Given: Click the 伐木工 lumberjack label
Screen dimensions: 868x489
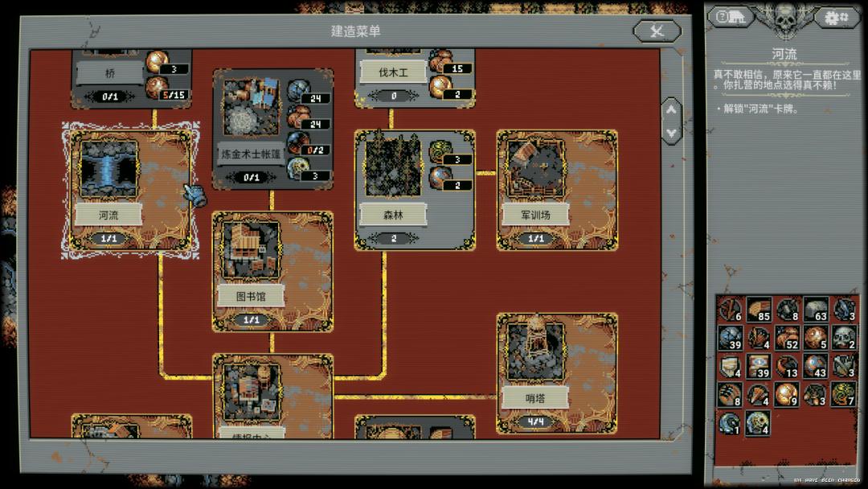Looking at the screenshot, I should coord(393,72).
